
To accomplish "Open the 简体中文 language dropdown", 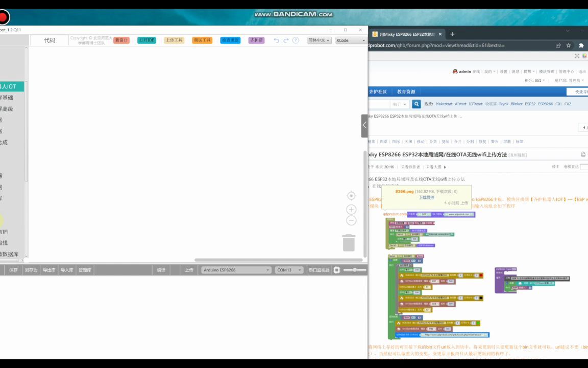I will (318, 40).
